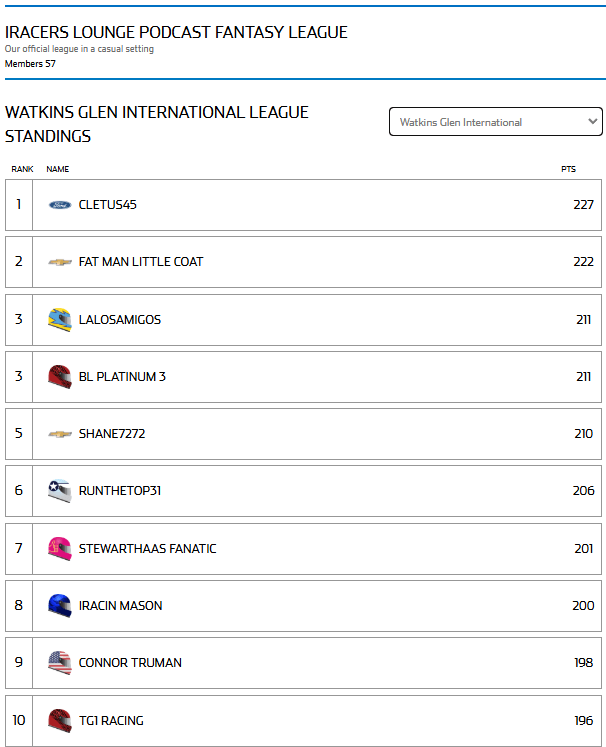
Task: Click the dropdown chevron arrow on race selector
Action: [x=592, y=121]
